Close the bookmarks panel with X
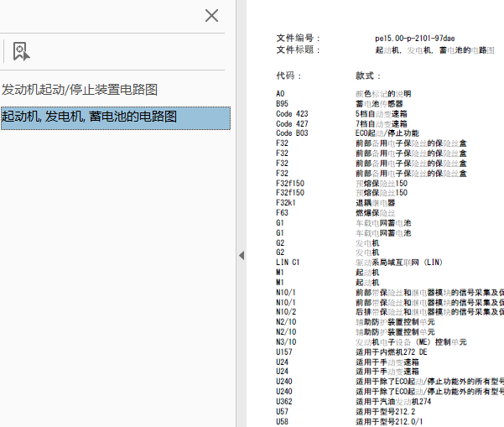 [x=211, y=15]
